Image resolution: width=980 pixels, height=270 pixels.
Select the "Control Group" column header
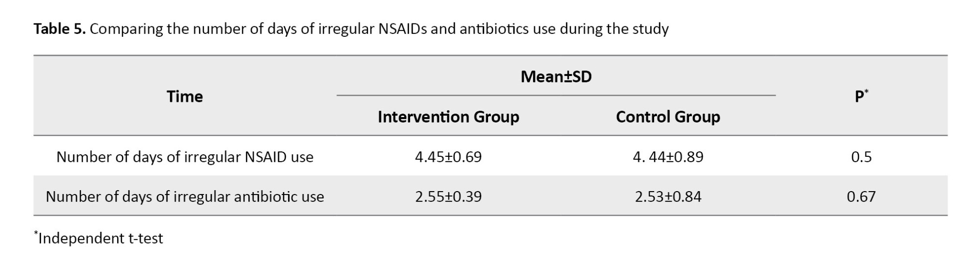(667, 117)
